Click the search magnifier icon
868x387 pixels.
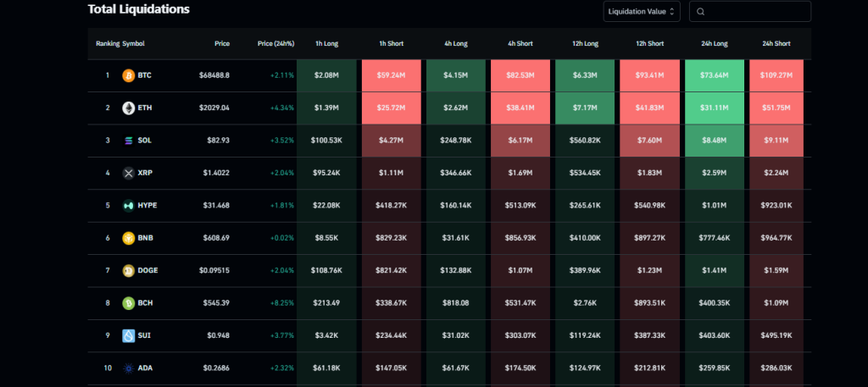click(701, 11)
